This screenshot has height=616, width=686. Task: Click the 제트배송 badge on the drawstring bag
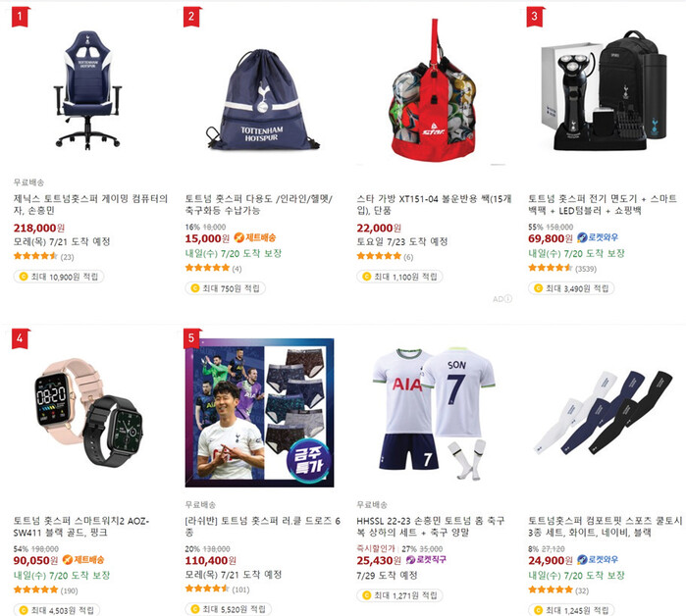pyautogui.click(x=255, y=237)
